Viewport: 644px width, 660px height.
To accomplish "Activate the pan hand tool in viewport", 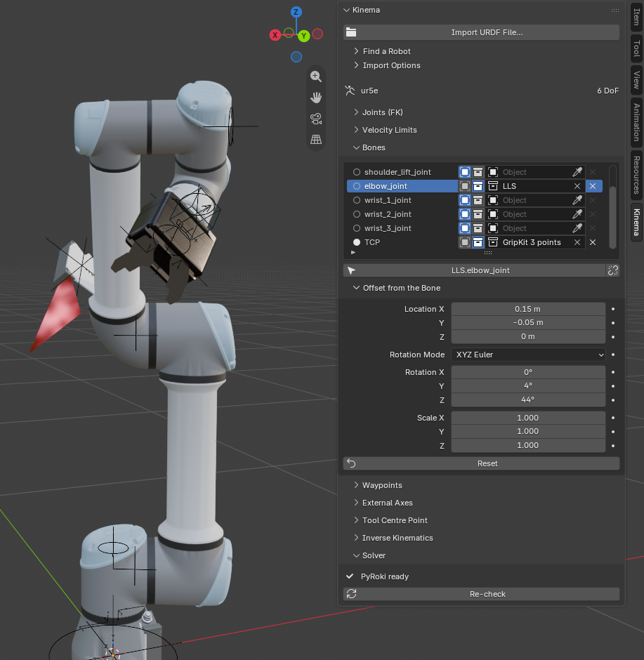I will [316, 97].
